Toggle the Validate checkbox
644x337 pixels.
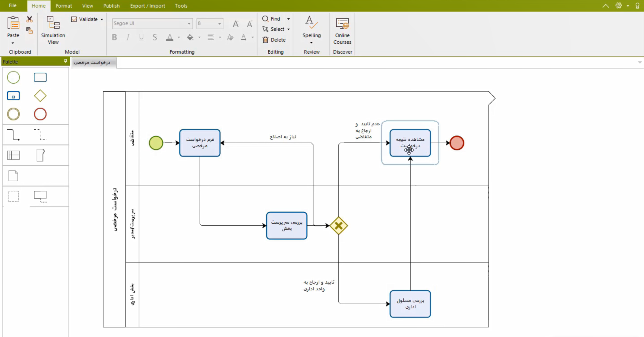(x=74, y=19)
